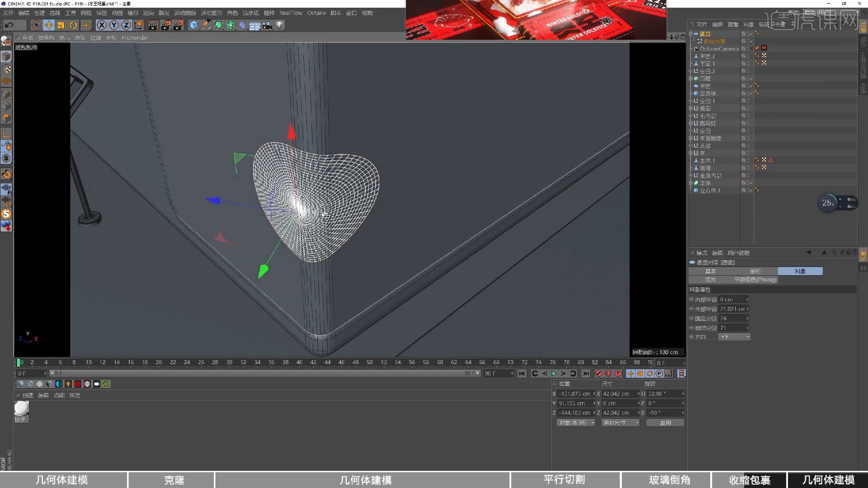Select the 圆盘 object in tree
This screenshot has height=488, width=868.
pos(705,34)
